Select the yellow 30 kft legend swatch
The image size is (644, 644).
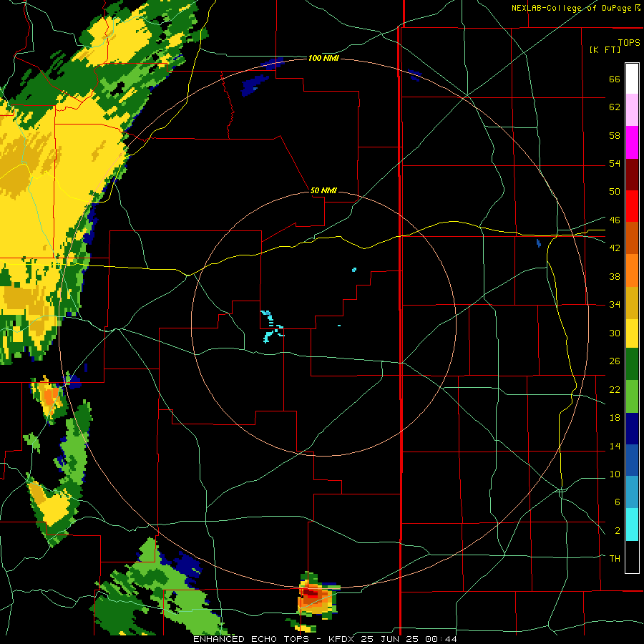pos(632,333)
